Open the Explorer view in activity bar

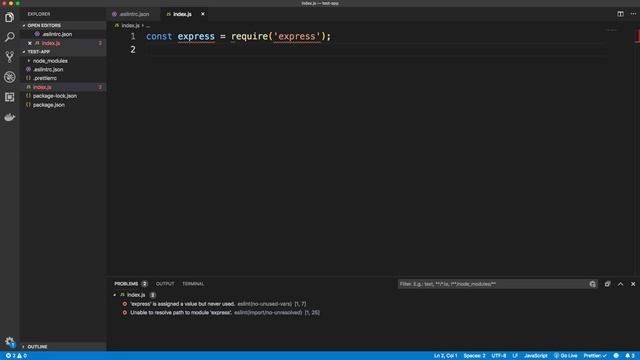coord(9,17)
